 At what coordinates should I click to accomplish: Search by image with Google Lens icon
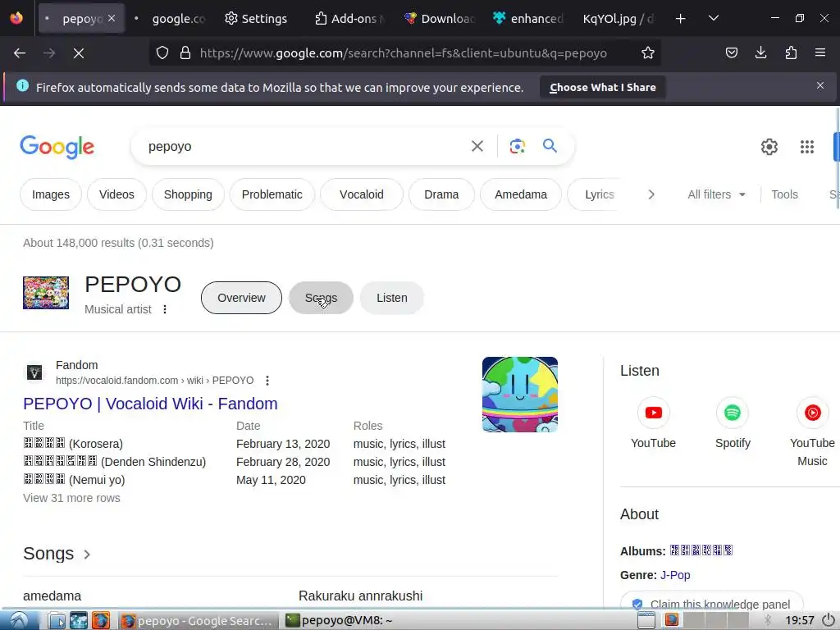coord(517,146)
